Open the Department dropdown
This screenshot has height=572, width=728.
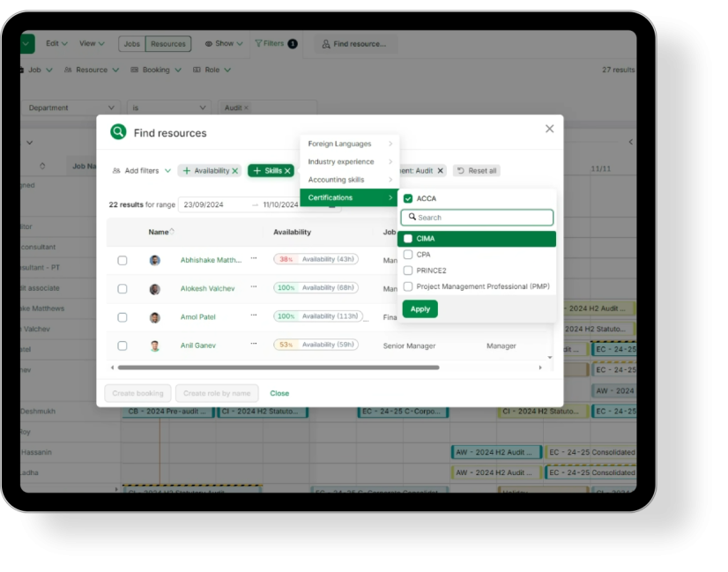tap(71, 107)
